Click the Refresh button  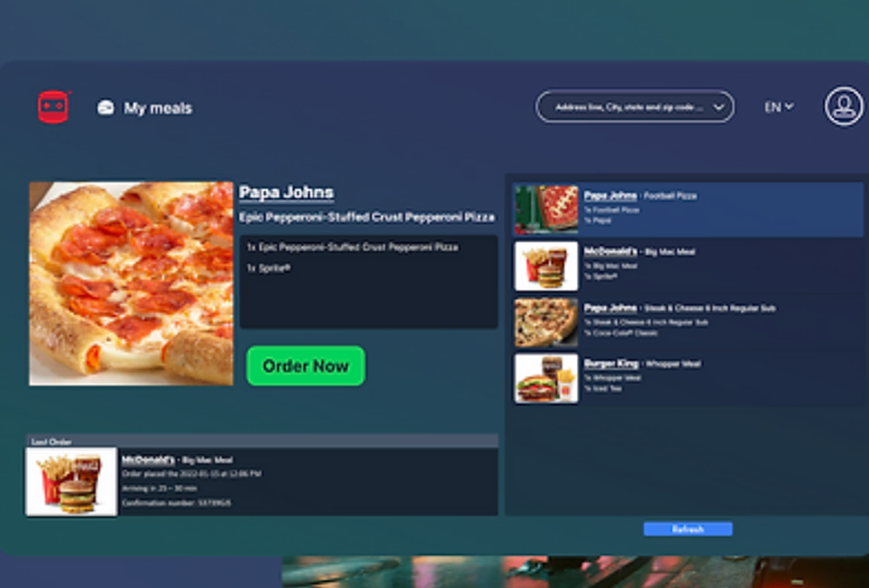click(687, 529)
